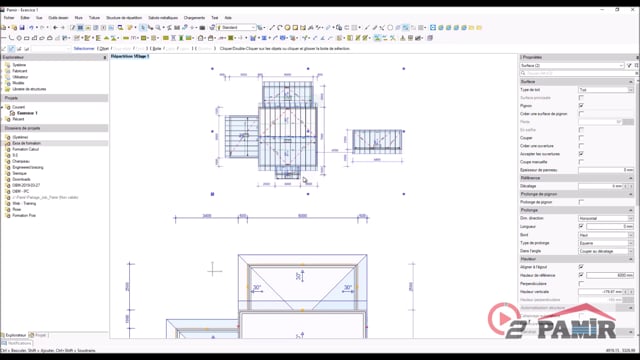Open the Dim. direction Horizontal dropdown
Viewport: 640px width, 360px height.
click(606, 218)
